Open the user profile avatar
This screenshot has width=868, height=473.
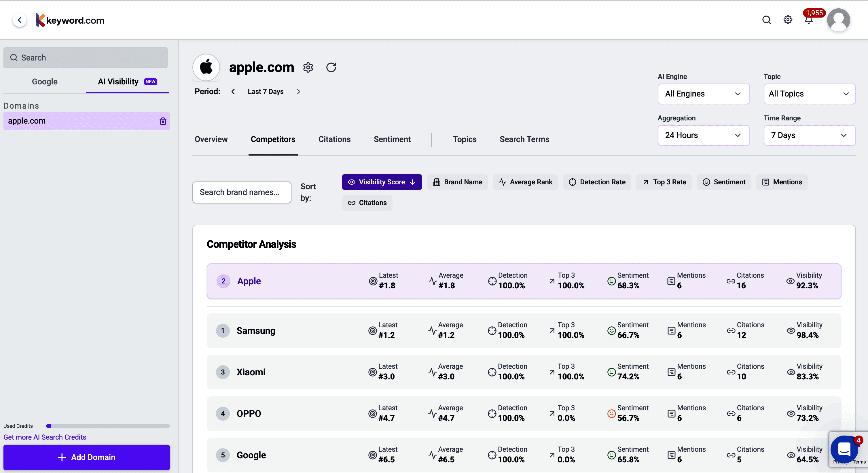pyautogui.click(x=838, y=20)
